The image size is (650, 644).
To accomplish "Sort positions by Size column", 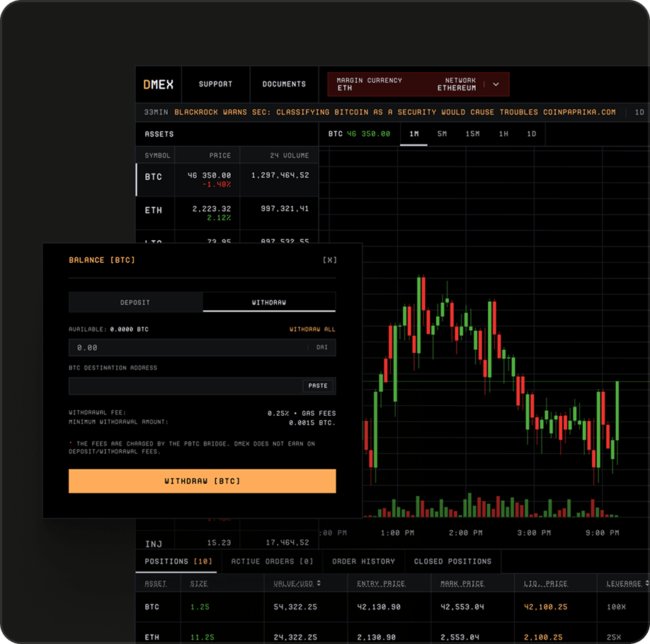I will [199, 584].
